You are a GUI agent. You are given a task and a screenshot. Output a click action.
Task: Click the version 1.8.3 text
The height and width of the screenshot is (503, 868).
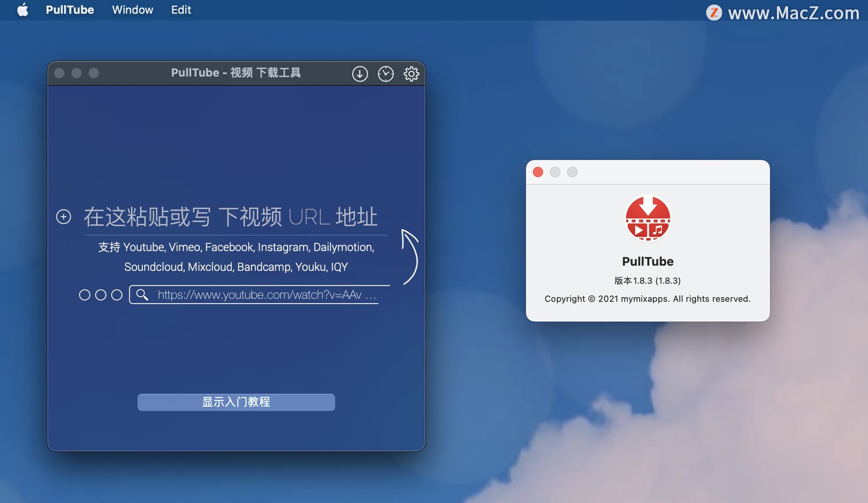[647, 280]
